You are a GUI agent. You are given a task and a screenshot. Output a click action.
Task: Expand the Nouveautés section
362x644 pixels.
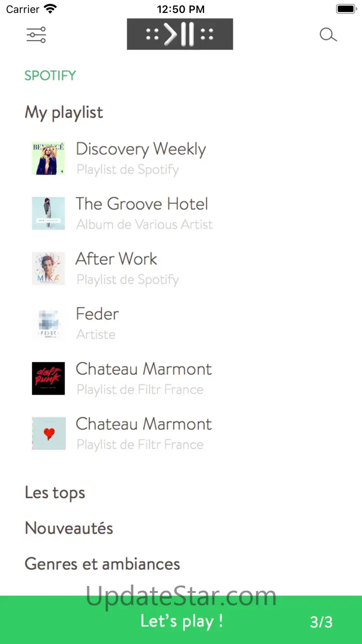pos(69,528)
